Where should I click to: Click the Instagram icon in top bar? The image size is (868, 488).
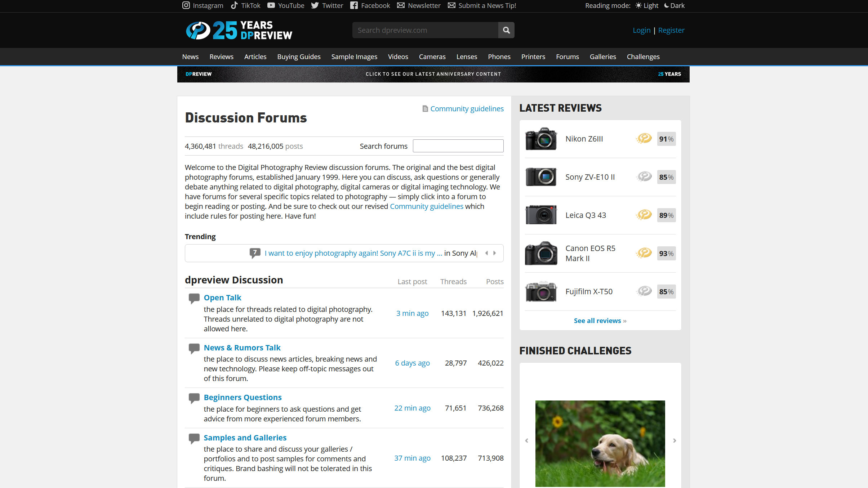[x=186, y=5]
